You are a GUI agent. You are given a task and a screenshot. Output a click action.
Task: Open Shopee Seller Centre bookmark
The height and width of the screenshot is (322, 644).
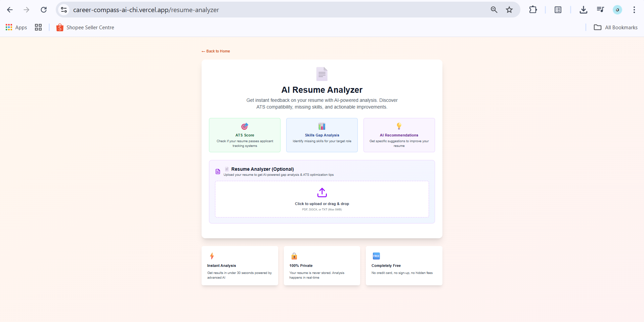[x=85, y=28]
